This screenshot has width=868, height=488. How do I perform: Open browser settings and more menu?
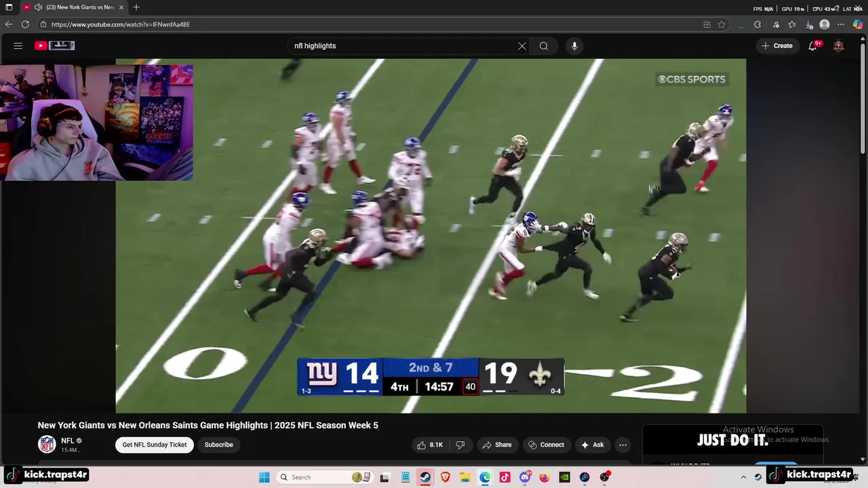coord(841,24)
